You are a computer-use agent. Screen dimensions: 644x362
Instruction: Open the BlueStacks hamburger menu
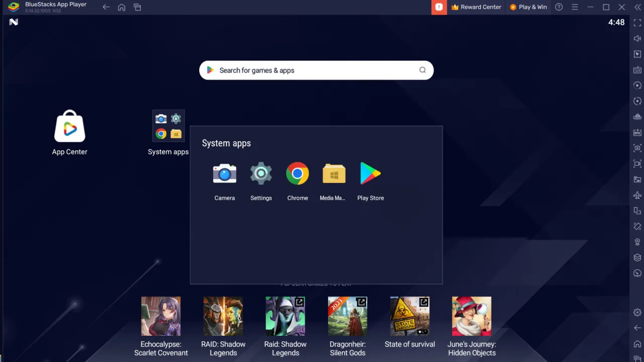click(575, 7)
